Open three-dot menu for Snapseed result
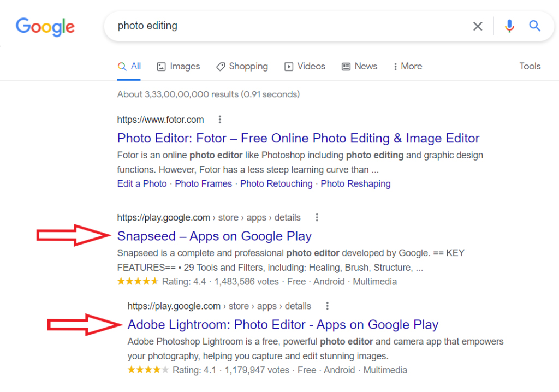Image resolution: width=559 pixels, height=392 pixels. coord(317,217)
